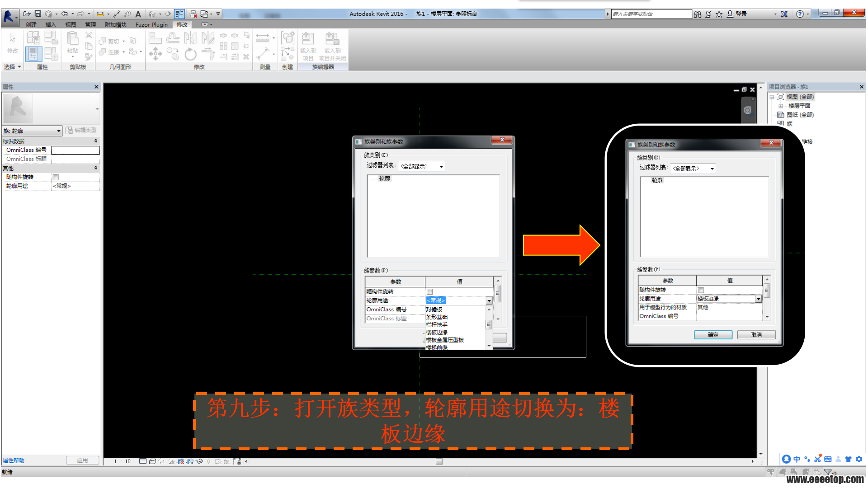Click the star favorites icon in title bar
The height and width of the screenshot is (488, 868).
719,14
